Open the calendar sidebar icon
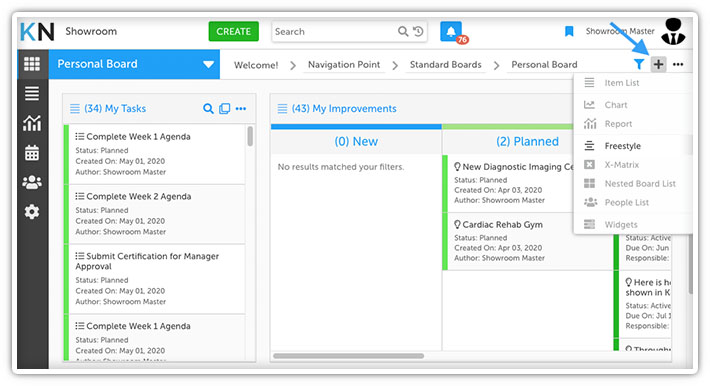This screenshot has width=710, height=386. [x=32, y=153]
